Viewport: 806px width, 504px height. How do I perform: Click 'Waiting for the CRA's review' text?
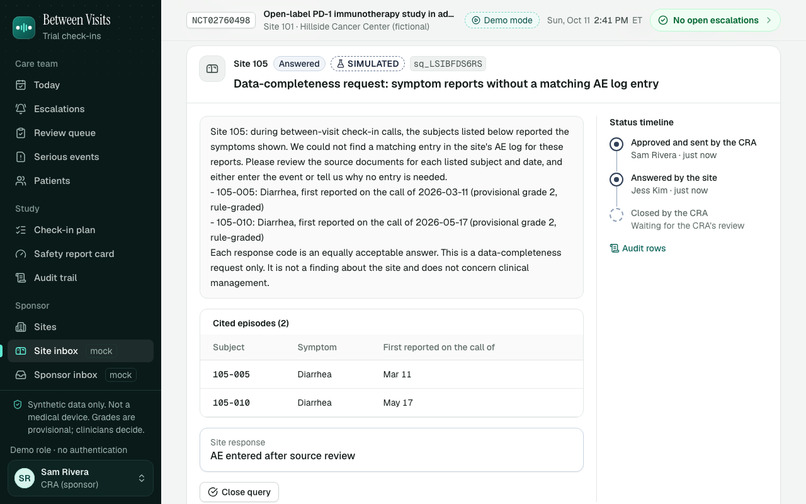[687, 225]
